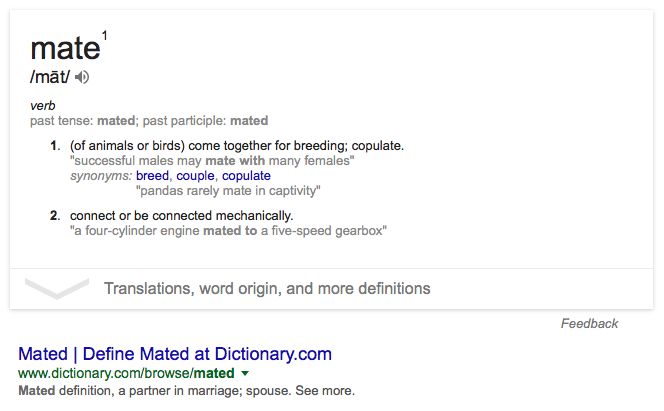Click the superscript 1 next to mate
This screenshot has height=411, width=664.
(105, 36)
